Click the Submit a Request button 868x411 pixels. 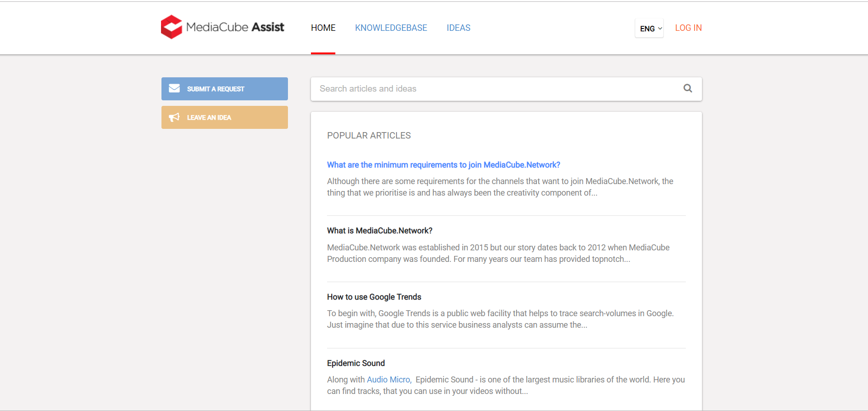[224, 89]
